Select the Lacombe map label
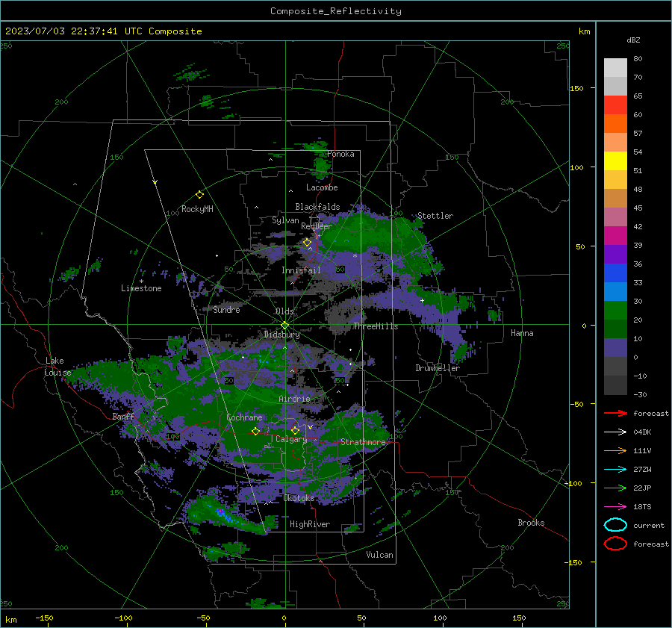This screenshot has width=672, height=628. click(x=322, y=187)
